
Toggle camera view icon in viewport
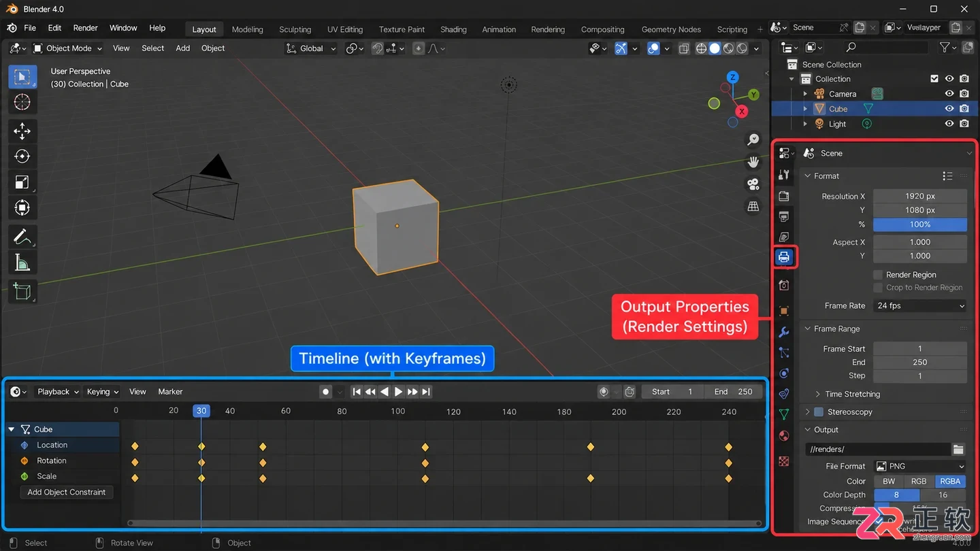pos(753,184)
